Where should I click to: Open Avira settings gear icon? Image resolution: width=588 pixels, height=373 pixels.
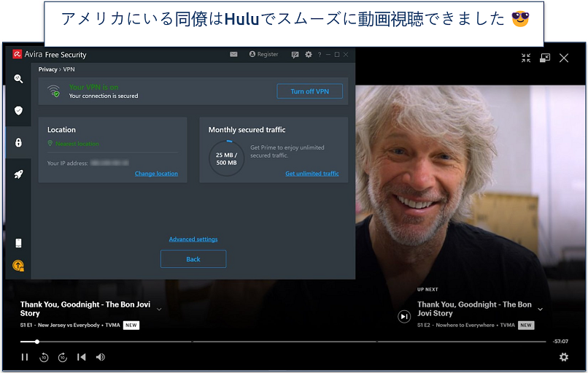pyautogui.click(x=309, y=54)
